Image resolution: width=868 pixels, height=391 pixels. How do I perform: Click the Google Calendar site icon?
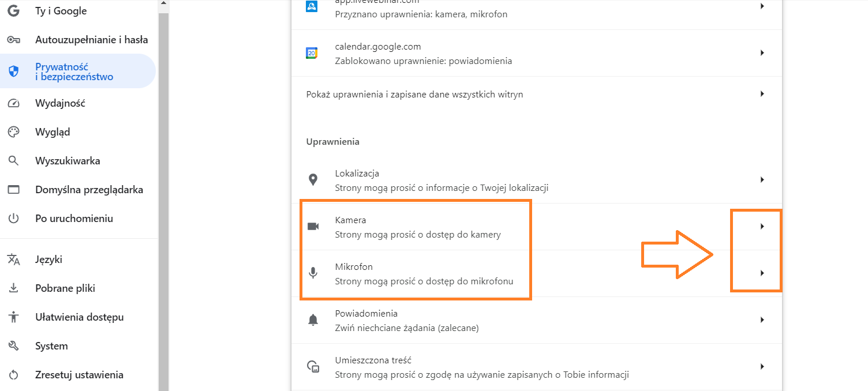click(312, 53)
